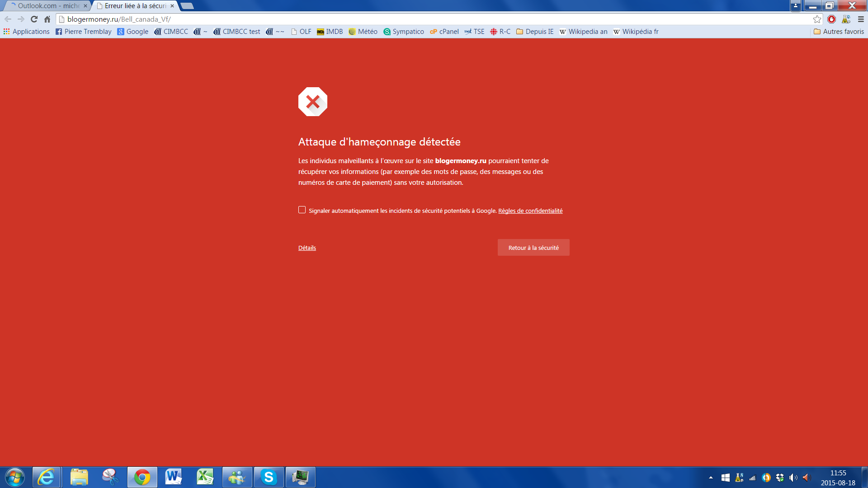This screenshot has width=868, height=488.
Task: Open the IMDB bookmark
Action: click(x=330, y=32)
